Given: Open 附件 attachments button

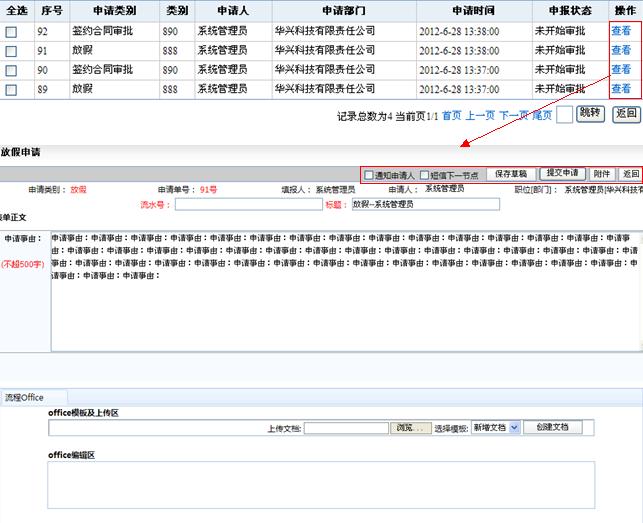Looking at the screenshot, I should (x=601, y=174).
